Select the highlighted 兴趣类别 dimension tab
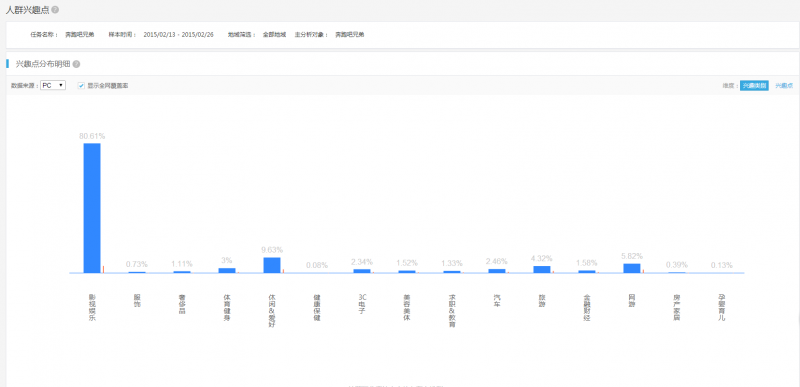This screenshot has width=800, height=387. coord(754,86)
